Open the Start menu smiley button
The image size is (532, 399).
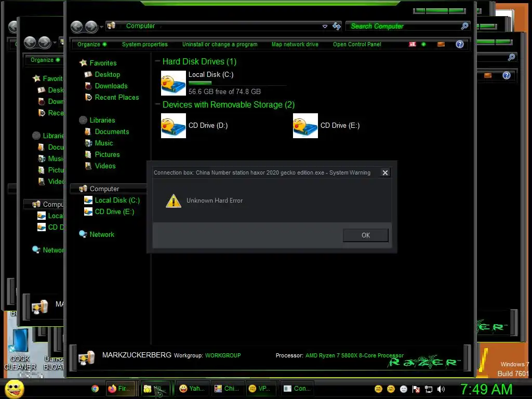click(15, 389)
